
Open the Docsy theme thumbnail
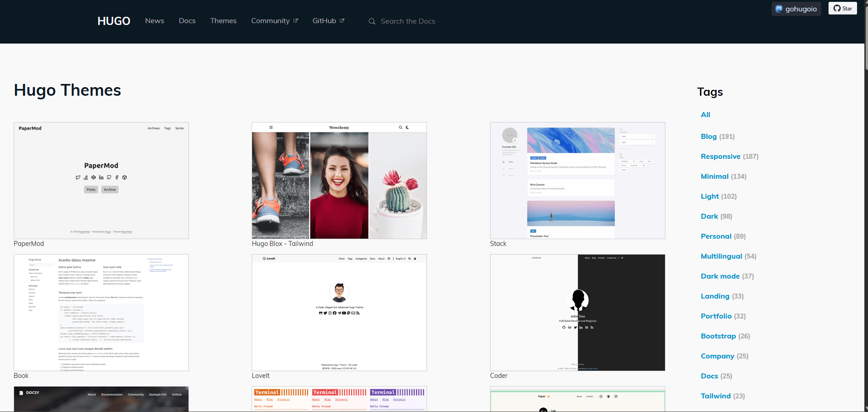(x=101, y=399)
